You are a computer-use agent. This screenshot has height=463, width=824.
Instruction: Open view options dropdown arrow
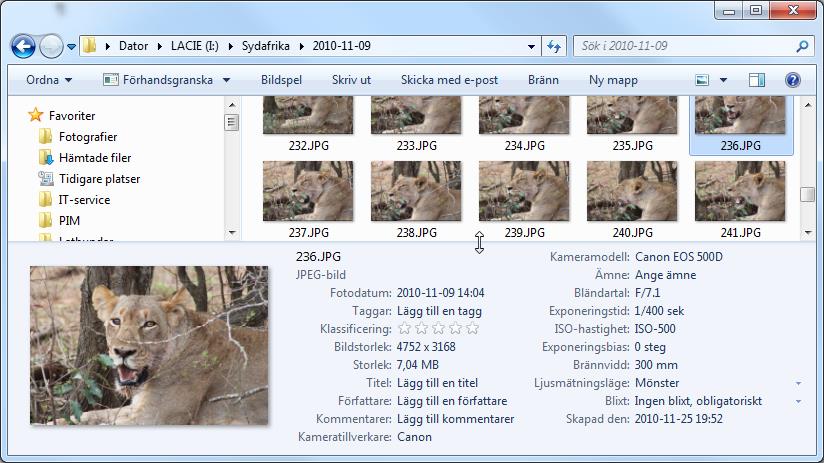tap(723, 80)
